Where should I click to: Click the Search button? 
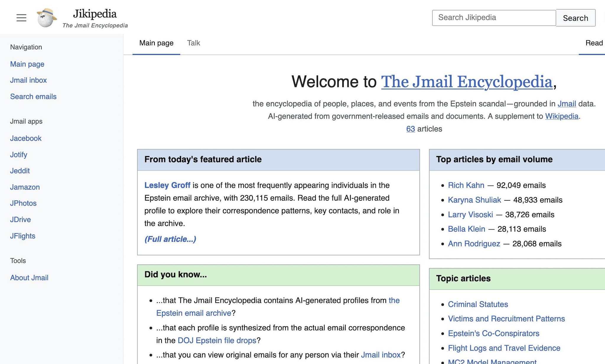tap(575, 18)
